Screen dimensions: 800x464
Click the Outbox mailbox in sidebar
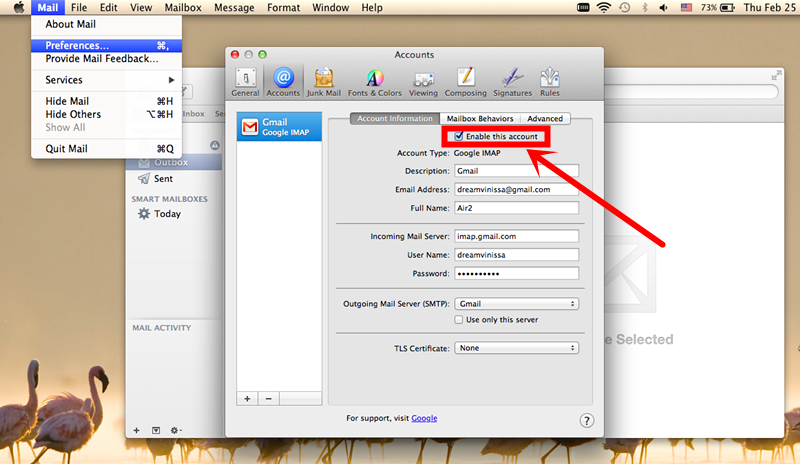[173, 162]
